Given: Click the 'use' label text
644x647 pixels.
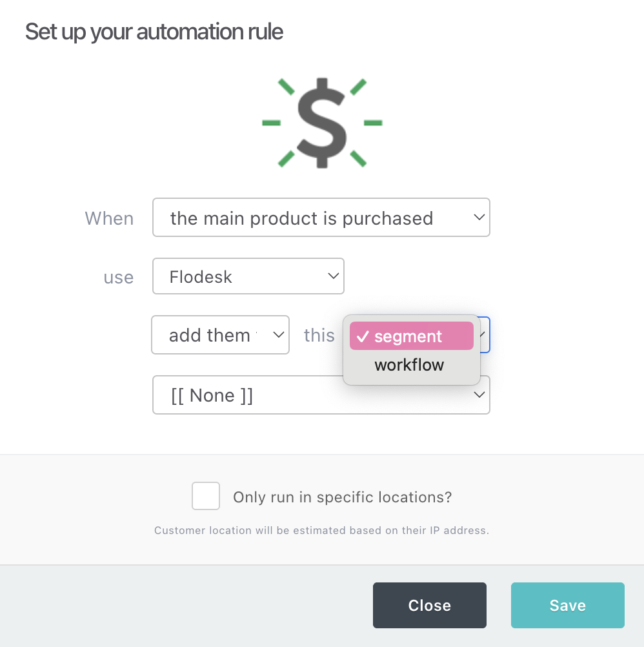Looking at the screenshot, I should [119, 277].
